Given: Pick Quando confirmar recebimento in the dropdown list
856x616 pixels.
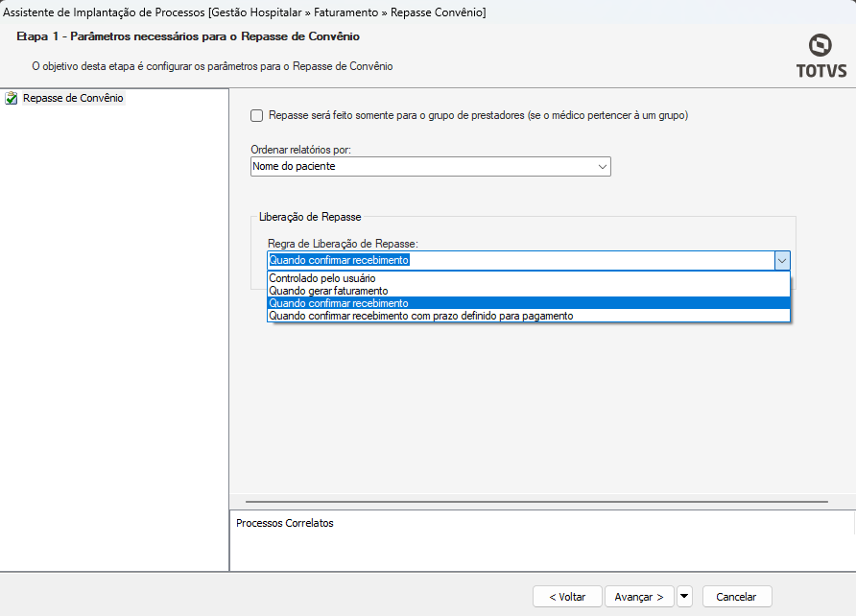Looking at the screenshot, I should point(339,303).
